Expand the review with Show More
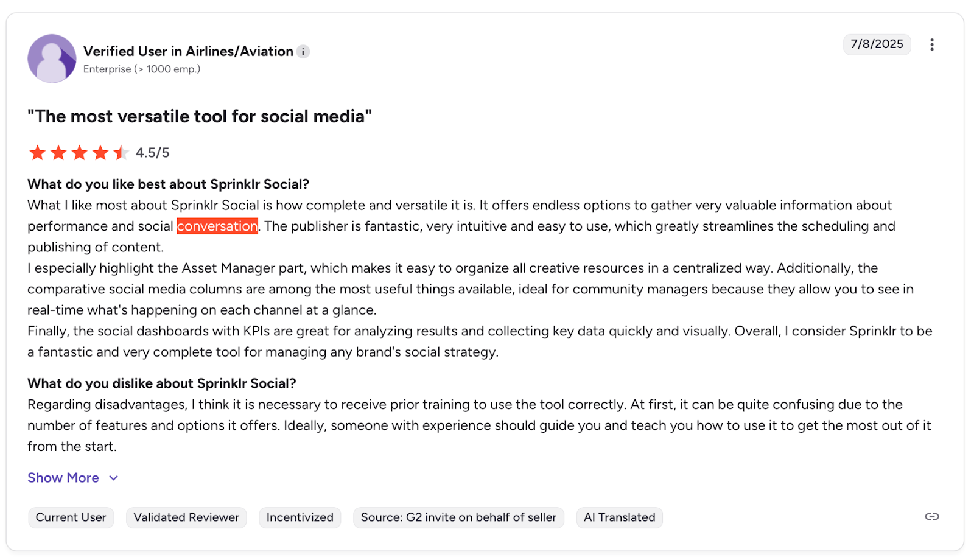The width and height of the screenshot is (974, 560). (63, 478)
